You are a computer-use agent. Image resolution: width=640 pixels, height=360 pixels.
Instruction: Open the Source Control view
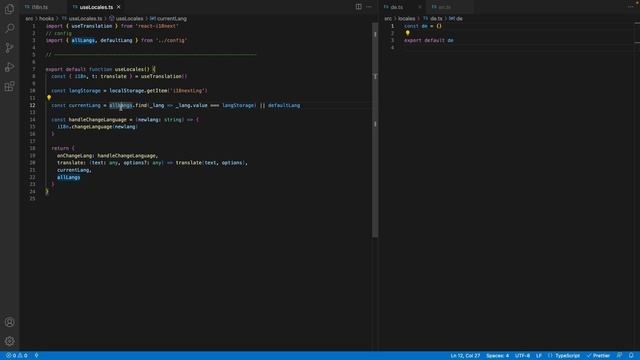point(9,48)
